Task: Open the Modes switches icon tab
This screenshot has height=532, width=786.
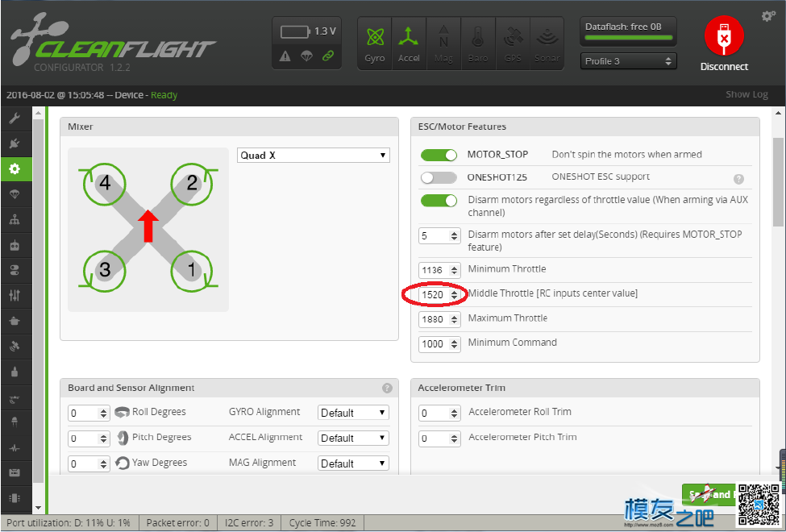Action: [15, 271]
